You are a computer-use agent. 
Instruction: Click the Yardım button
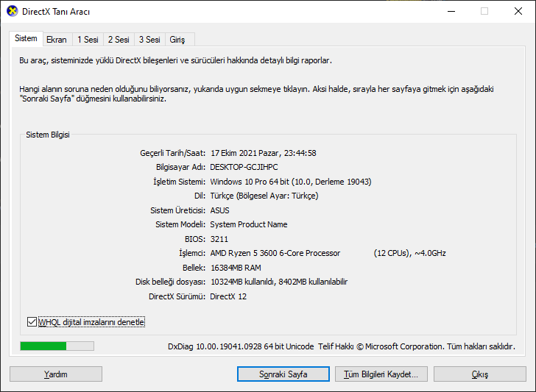[x=56, y=374]
